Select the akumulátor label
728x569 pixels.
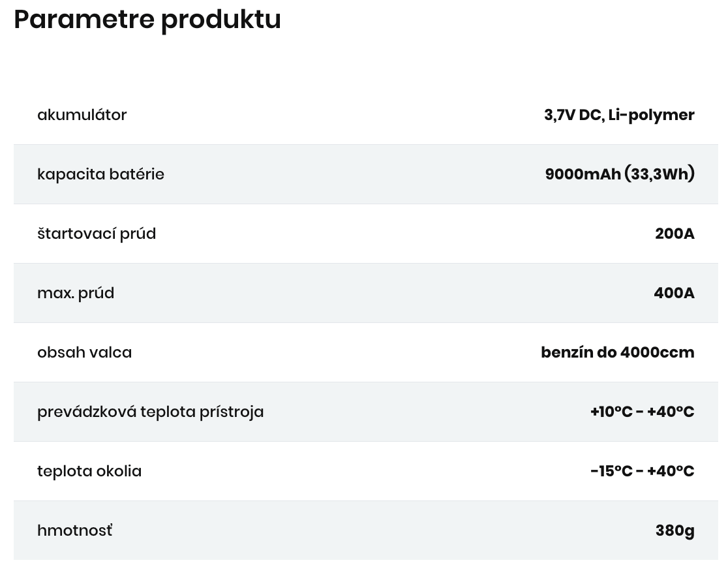click(82, 115)
